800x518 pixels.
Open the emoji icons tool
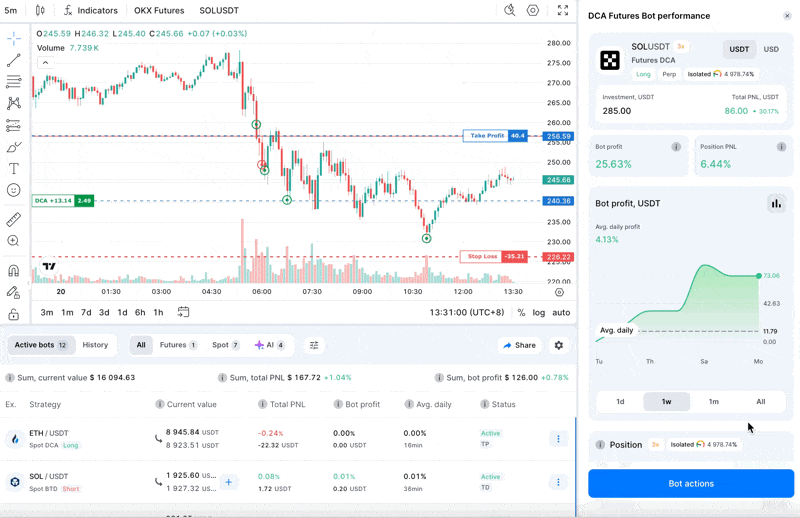[14, 190]
